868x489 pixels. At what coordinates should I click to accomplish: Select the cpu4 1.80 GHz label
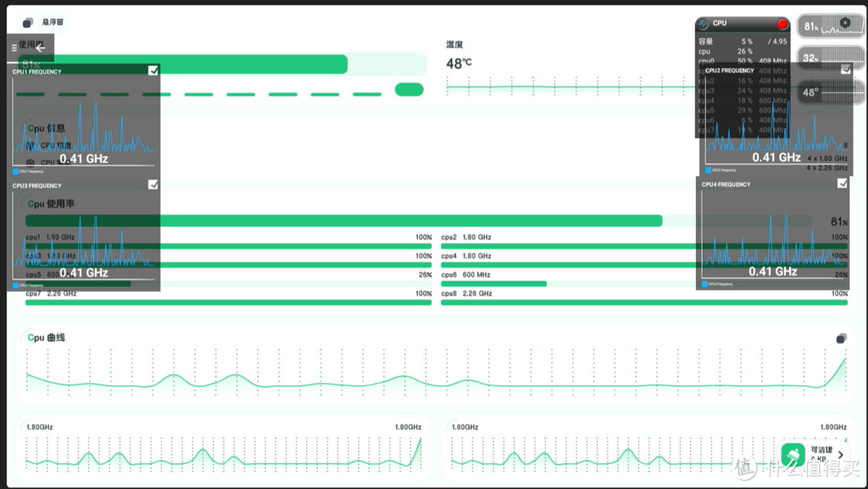tap(466, 256)
